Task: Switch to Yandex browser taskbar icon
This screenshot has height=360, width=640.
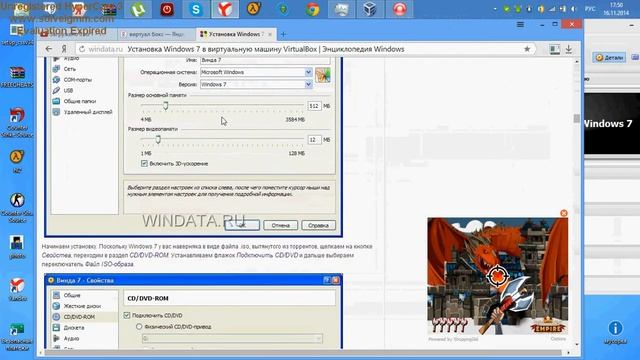Action: point(224,9)
